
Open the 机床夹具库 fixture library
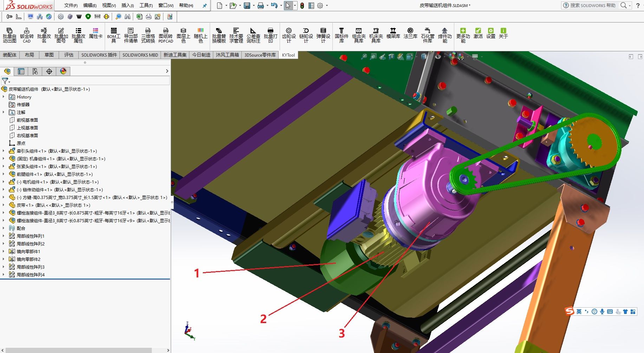pos(376,35)
